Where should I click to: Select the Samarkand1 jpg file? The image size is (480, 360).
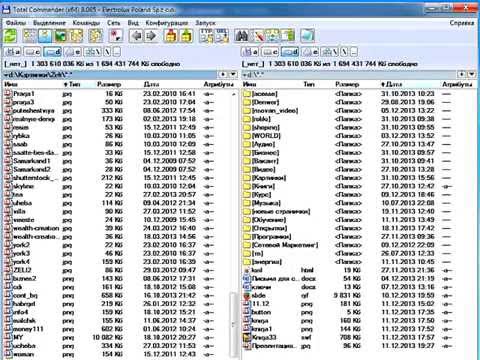click(x=31, y=161)
